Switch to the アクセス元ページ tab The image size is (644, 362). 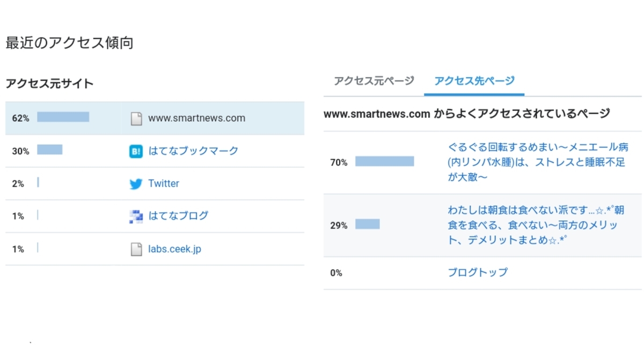click(373, 81)
